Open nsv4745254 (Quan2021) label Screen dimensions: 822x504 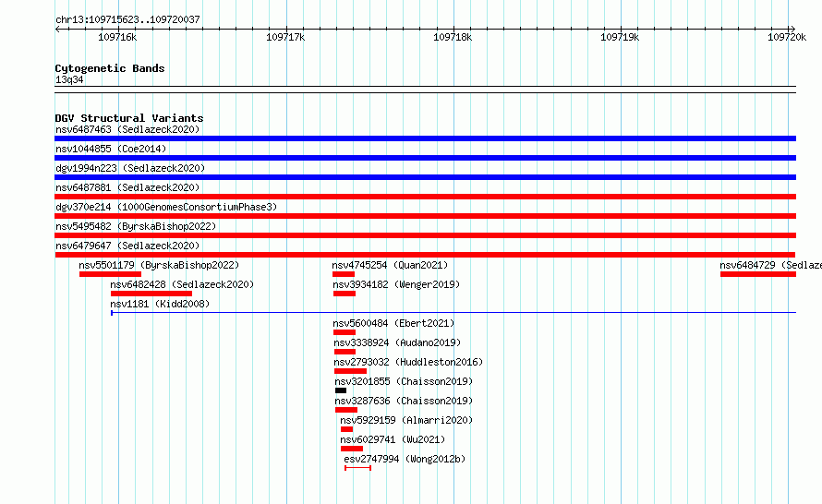tap(390, 265)
